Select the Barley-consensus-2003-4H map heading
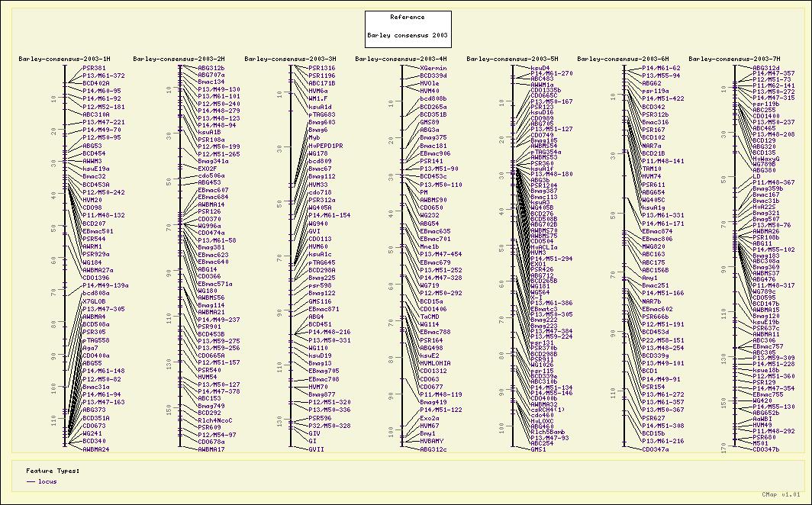812x505 pixels. (x=401, y=59)
